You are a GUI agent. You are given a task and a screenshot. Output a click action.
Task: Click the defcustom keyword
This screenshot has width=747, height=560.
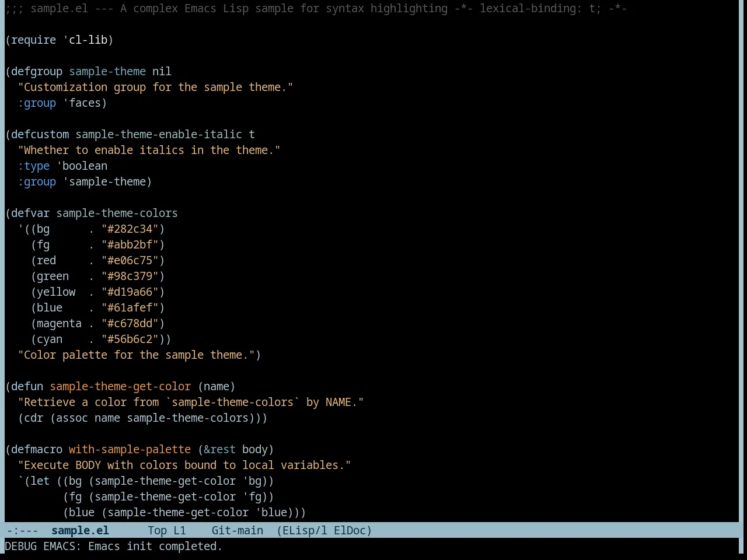(40, 134)
